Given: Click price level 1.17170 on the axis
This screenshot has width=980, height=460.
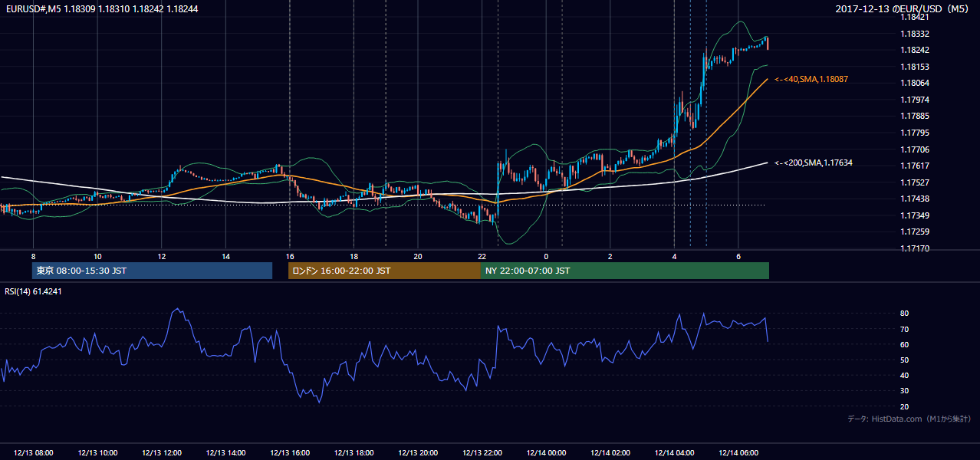Looking at the screenshot, I should click(x=914, y=248).
